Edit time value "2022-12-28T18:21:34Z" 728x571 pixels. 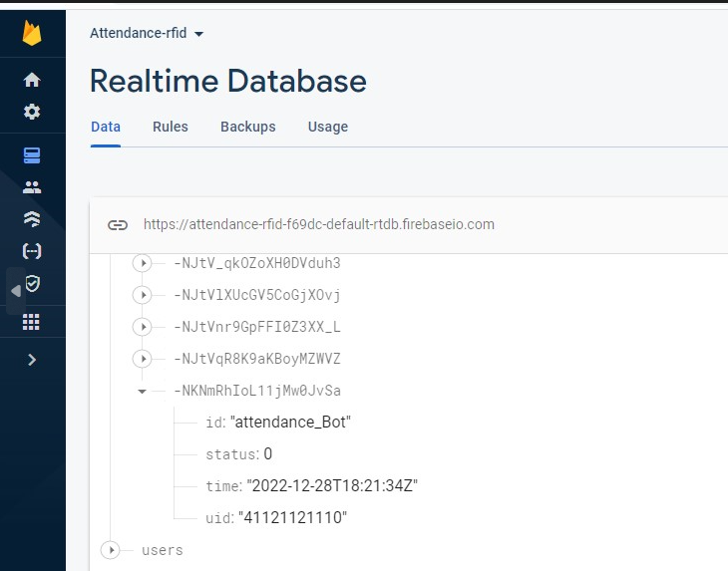pos(332,485)
